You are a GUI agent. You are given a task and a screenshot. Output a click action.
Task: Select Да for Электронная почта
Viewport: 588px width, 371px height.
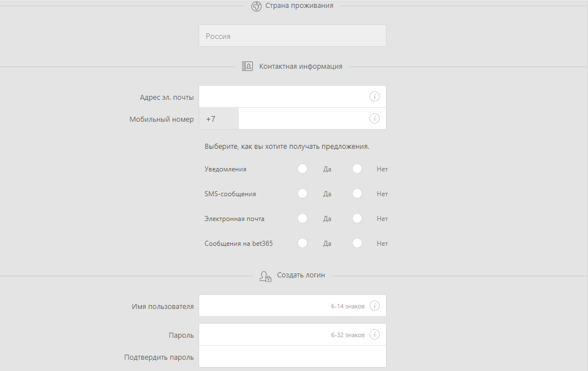(x=302, y=218)
